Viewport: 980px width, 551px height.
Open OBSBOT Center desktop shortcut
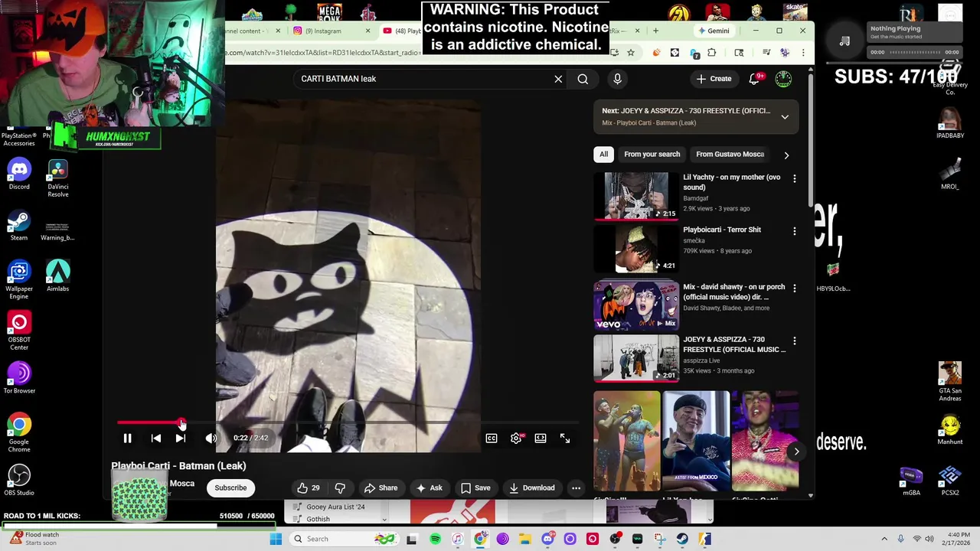coord(19,331)
